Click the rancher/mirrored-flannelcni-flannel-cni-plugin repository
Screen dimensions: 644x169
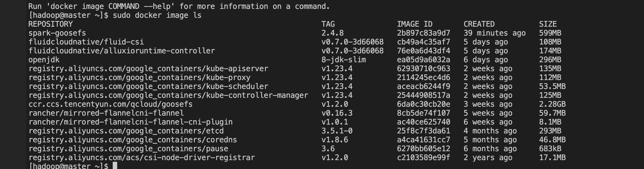coord(130,122)
